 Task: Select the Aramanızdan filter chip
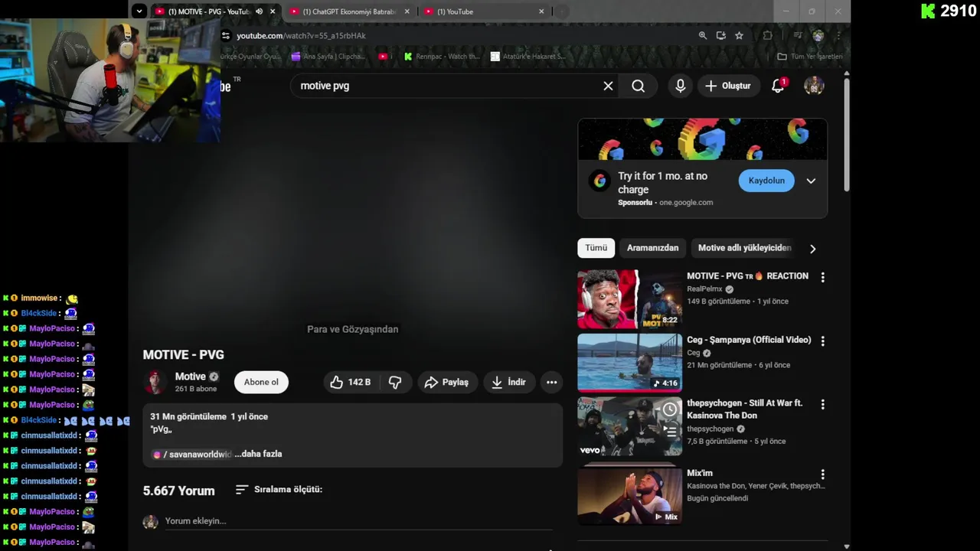(x=652, y=248)
